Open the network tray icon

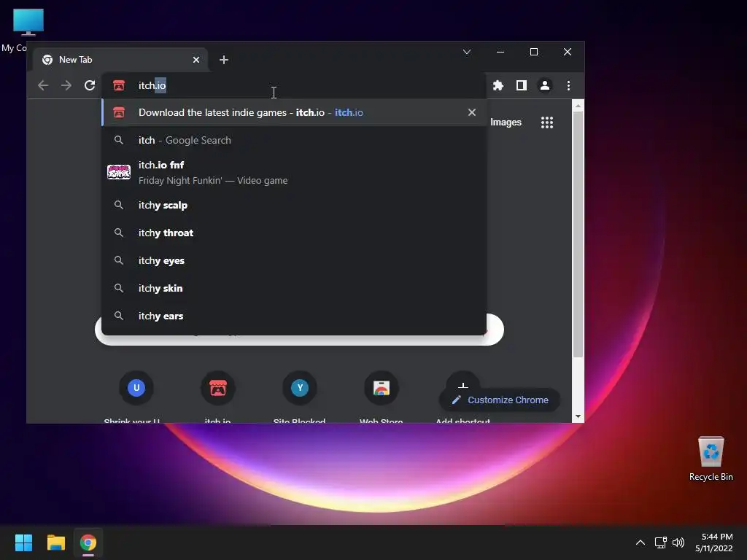coord(660,542)
